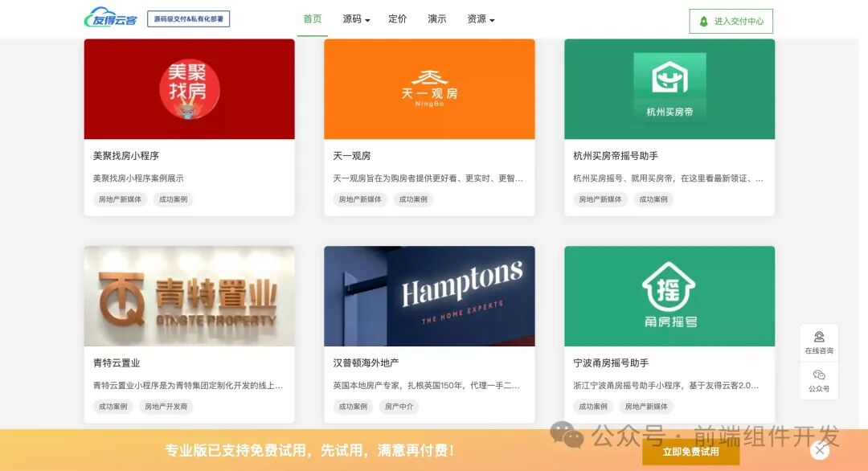868x471 pixels.
Task: Expand the 源码 dropdown menu
Action: coord(354,20)
